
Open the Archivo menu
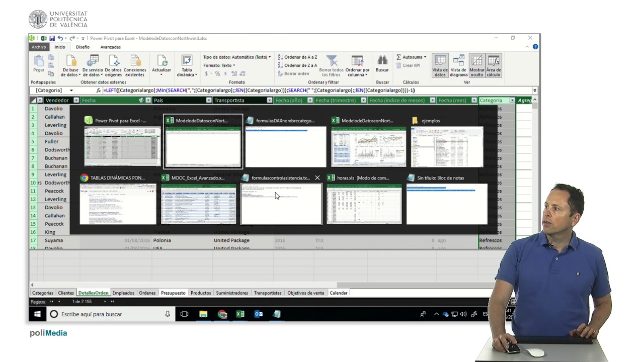click(x=39, y=47)
